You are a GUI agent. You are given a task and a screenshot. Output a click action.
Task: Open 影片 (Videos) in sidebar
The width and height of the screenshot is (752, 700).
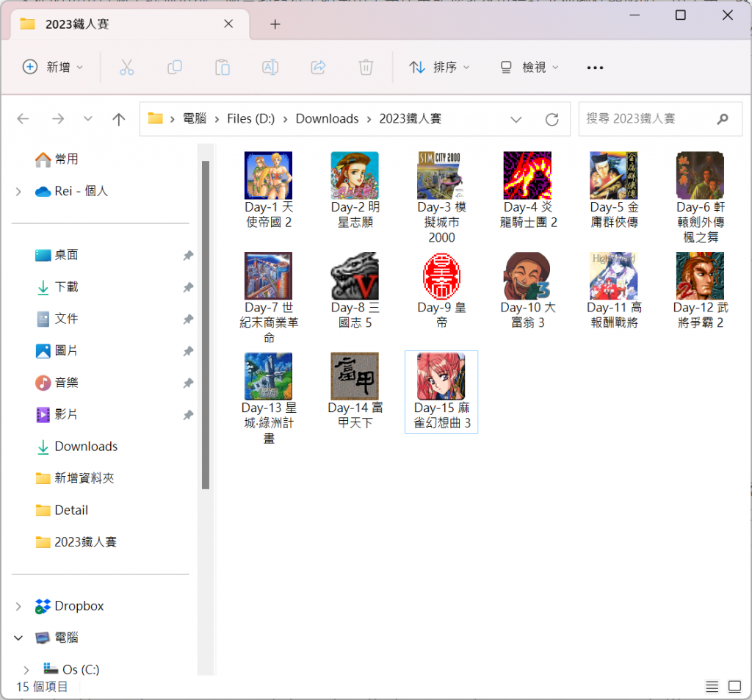tap(57, 414)
